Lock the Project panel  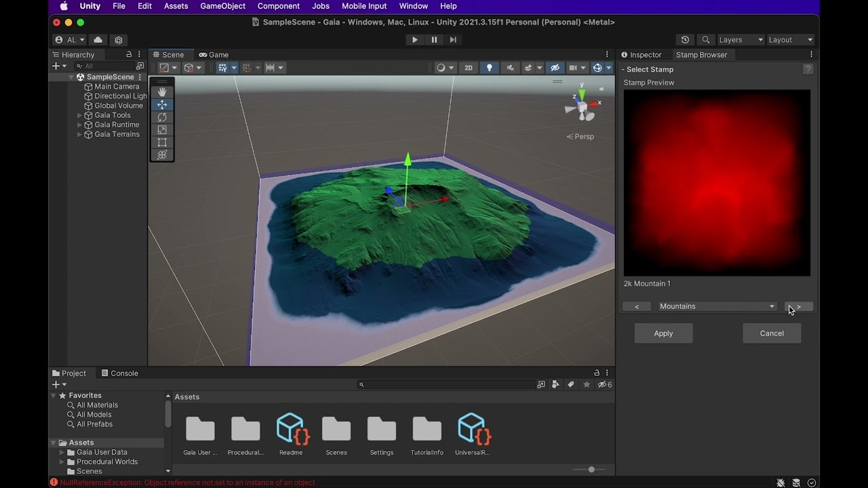pos(597,373)
